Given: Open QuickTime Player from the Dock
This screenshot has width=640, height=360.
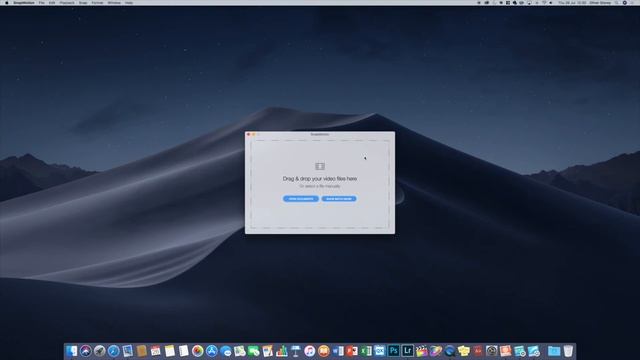Looking at the screenshot, I should coord(450,351).
